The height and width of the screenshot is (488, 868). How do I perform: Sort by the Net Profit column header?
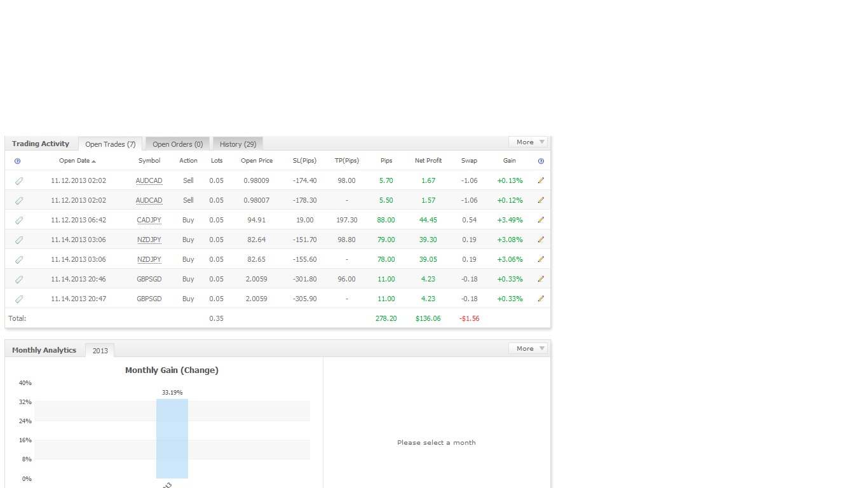point(428,161)
